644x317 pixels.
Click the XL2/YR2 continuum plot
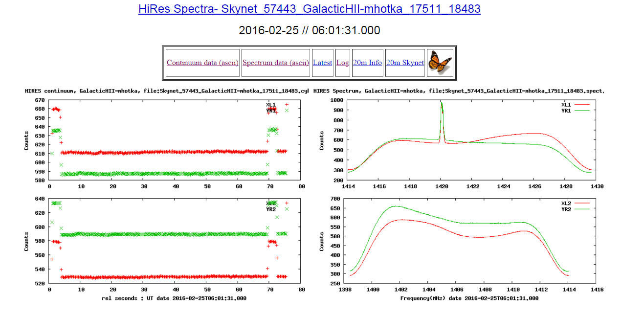click(x=175, y=241)
